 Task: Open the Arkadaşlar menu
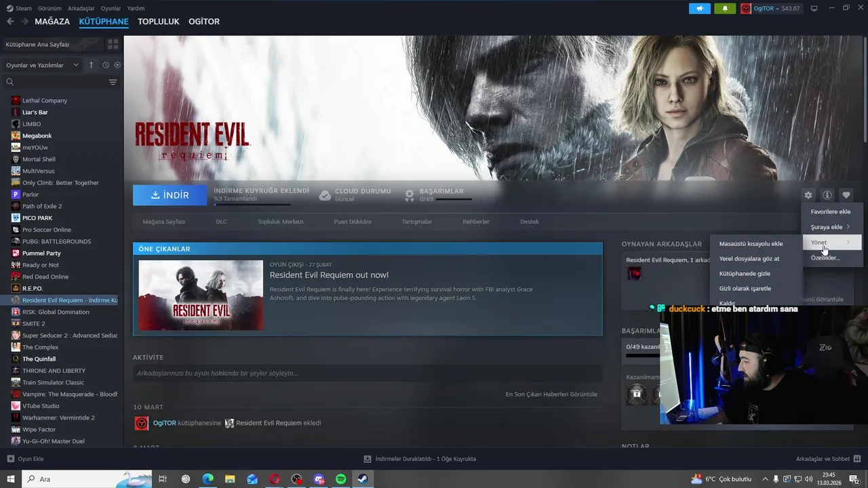tap(81, 8)
